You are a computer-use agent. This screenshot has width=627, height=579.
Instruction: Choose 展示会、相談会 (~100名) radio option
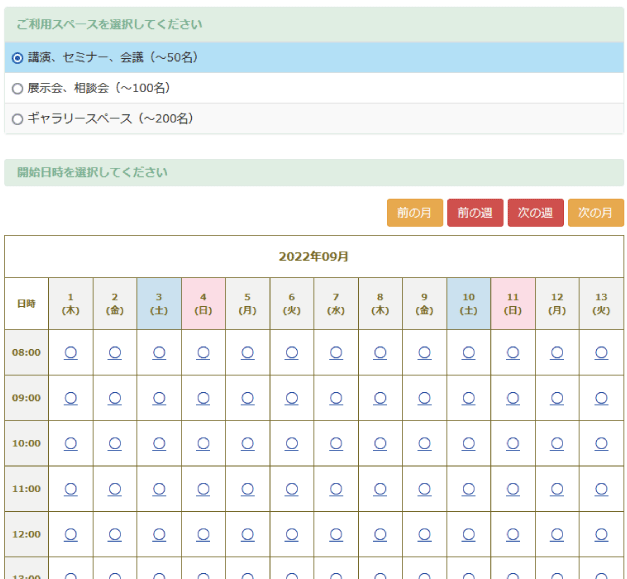(x=17, y=88)
